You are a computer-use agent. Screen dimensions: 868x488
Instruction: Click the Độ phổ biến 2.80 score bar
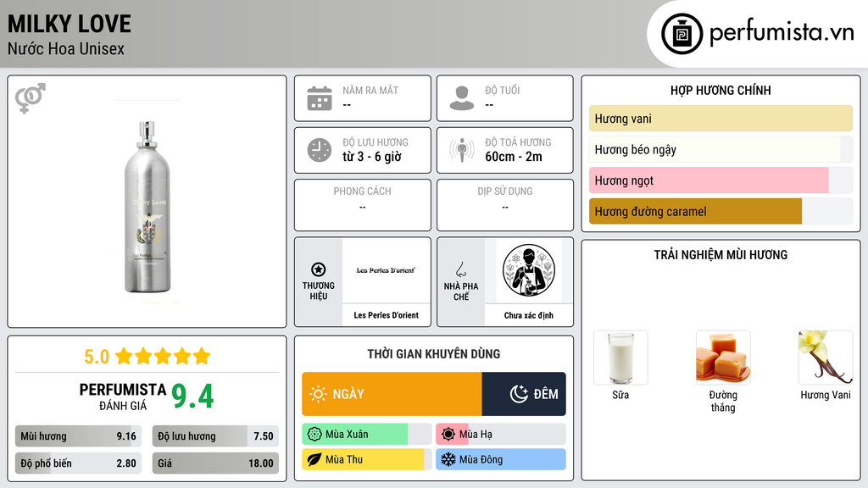(79, 463)
